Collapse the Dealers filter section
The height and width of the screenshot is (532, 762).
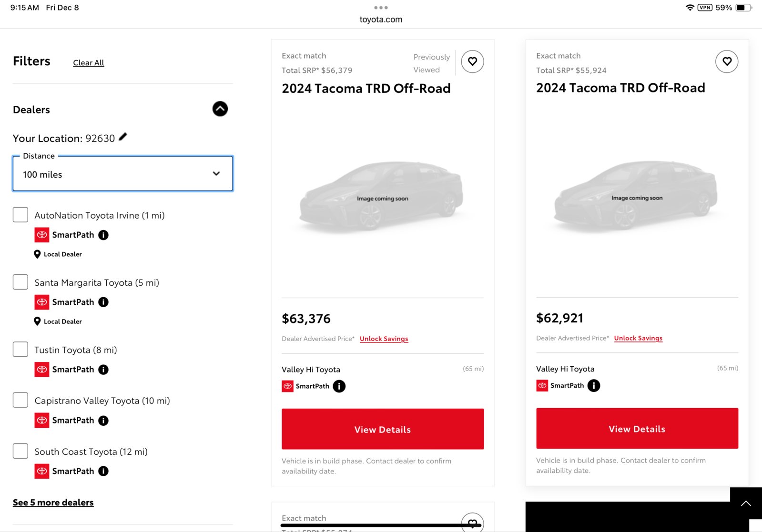click(220, 109)
